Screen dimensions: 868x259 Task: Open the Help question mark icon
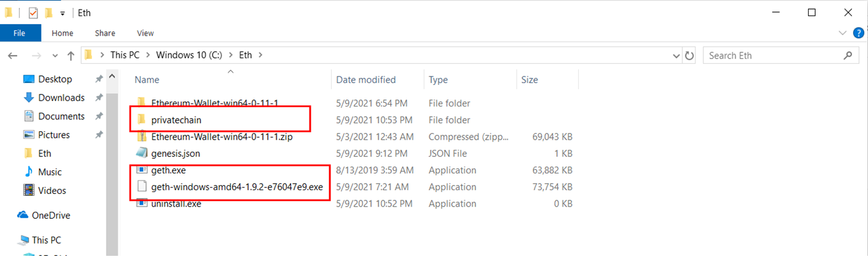858,33
